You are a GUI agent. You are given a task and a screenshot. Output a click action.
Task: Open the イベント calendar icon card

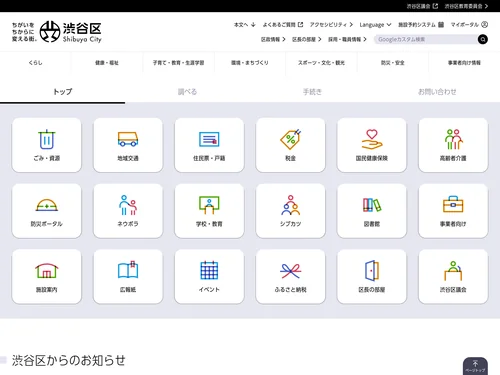tap(209, 276)
